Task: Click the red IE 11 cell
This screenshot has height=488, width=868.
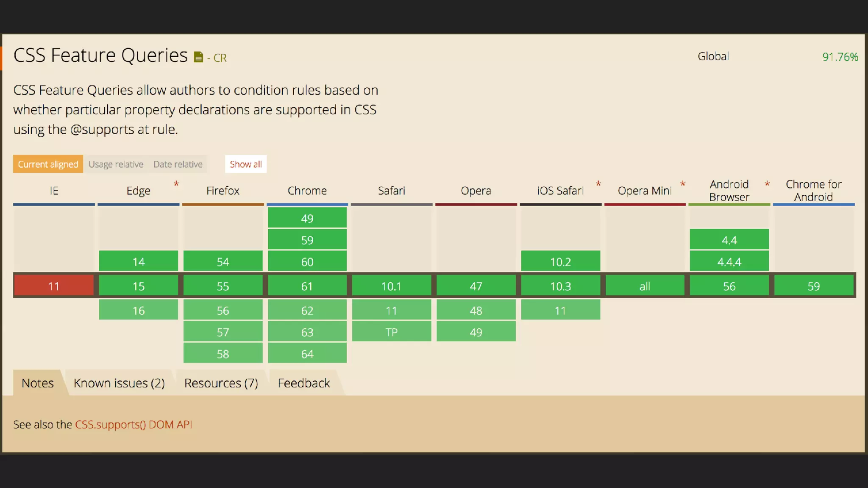Action: 54,286
